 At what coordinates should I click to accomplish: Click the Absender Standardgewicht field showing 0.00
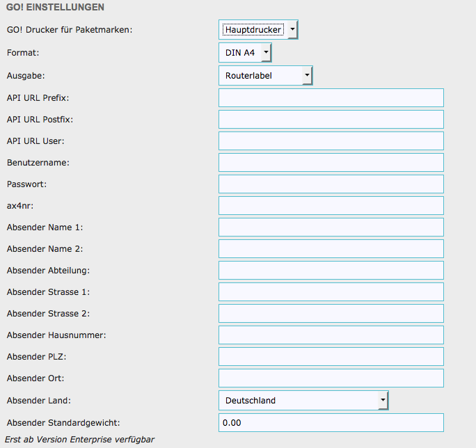coord(331,423)
